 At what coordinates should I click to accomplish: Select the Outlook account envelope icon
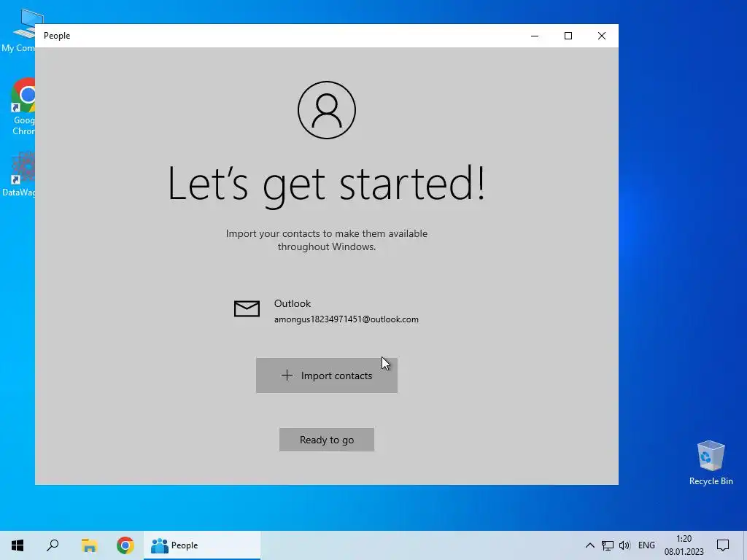coord(247,308)
